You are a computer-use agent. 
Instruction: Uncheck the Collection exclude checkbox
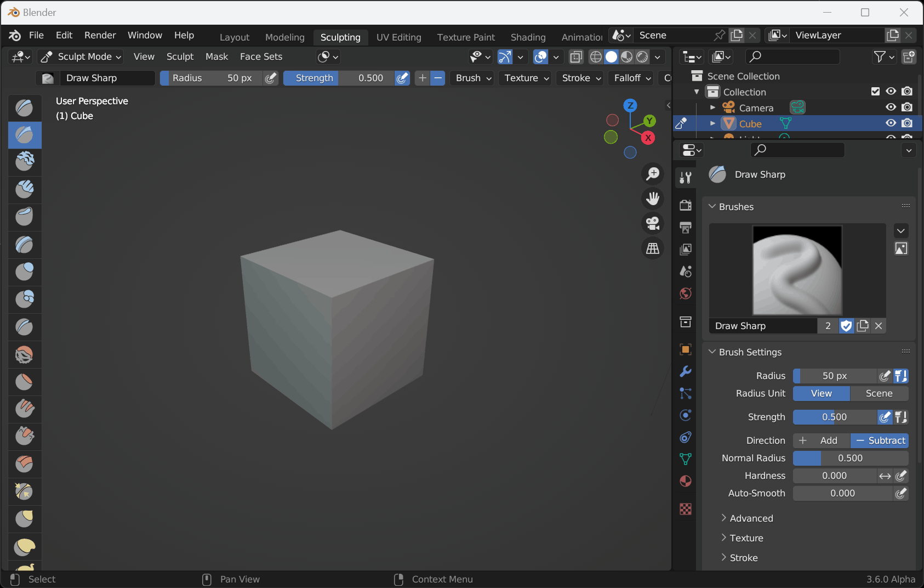[x=875, y=92]
